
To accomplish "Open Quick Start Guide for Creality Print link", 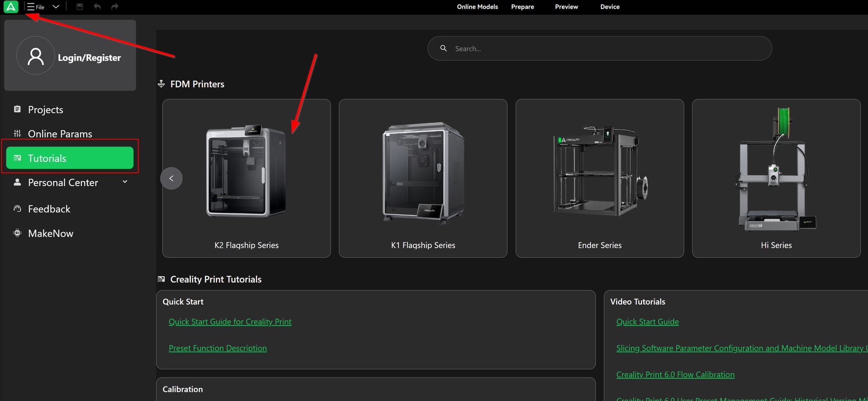I will [x=230, y=322].
